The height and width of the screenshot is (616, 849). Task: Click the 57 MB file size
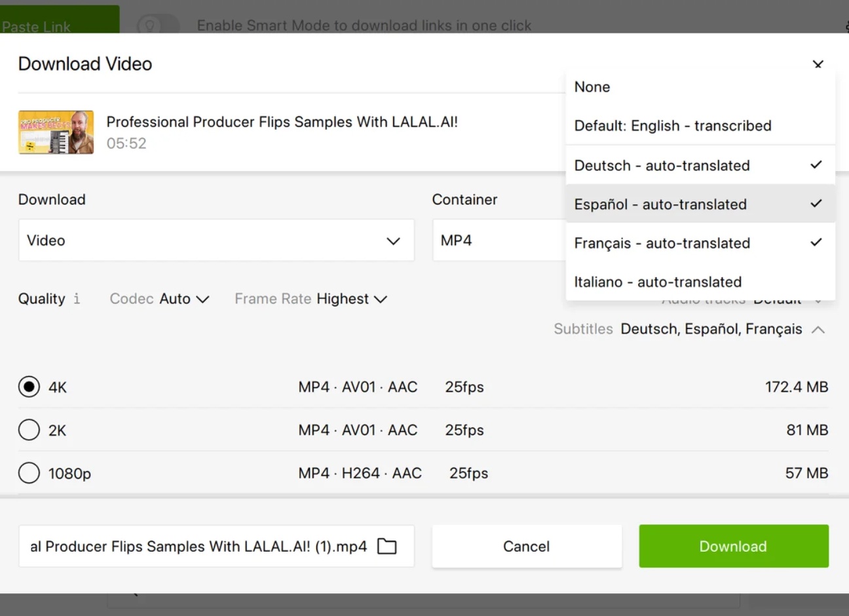coord(806,472)
